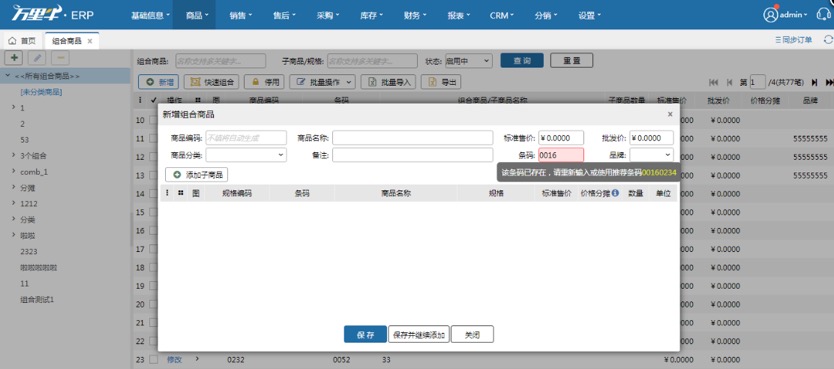Switch to the 首页 tab
834x369 pixels.
pos(22,41)
